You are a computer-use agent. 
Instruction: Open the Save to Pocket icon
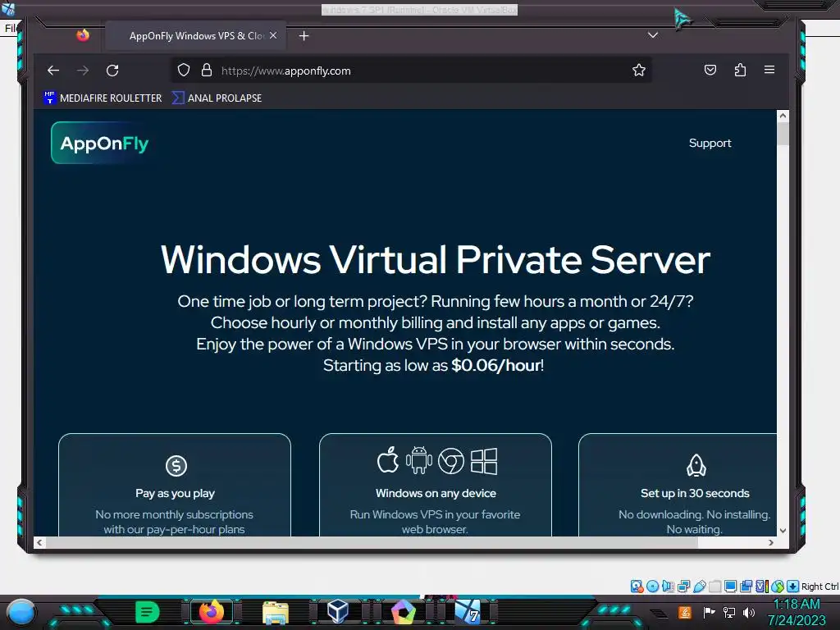pyautogui.click(x=710, y=71)
